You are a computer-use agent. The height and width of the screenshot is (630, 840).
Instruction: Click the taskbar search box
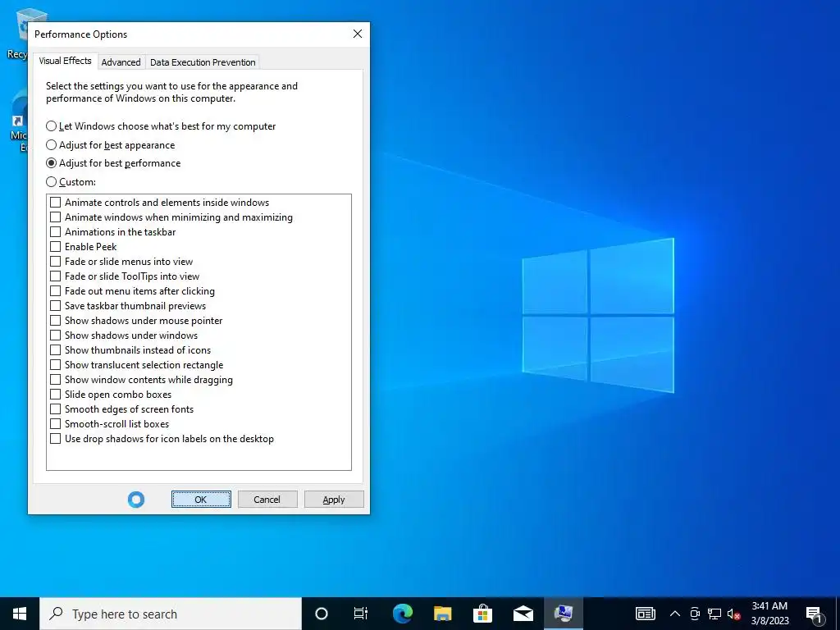click(x=171, y=614)
